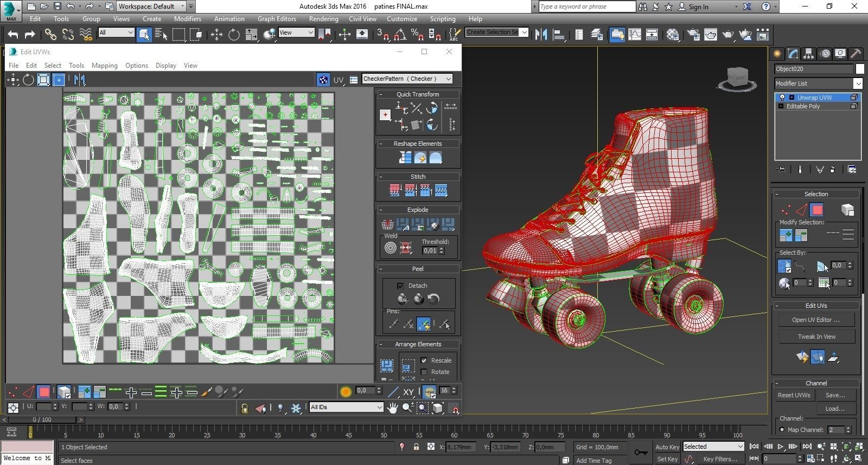Activate the Select and Rotate tool
The height and width of the screenshot is (465, 868).
234,35
